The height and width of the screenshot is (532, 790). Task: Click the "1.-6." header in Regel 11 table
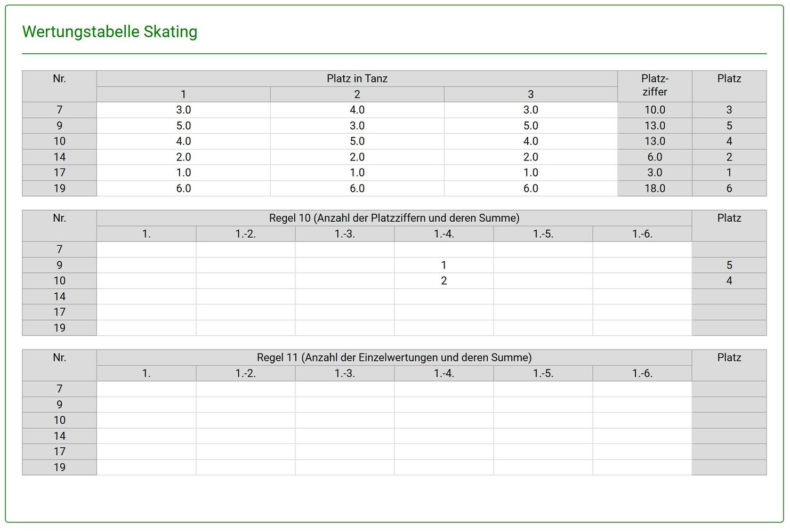[x=642, y=374]
